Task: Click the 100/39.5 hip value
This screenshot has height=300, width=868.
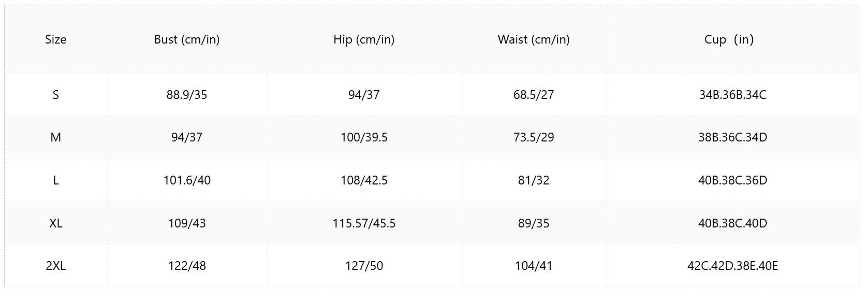Action: 364,137
